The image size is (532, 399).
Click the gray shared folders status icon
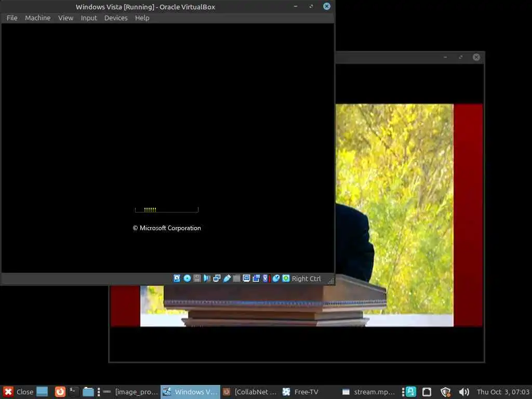click(x=236, y=278)
